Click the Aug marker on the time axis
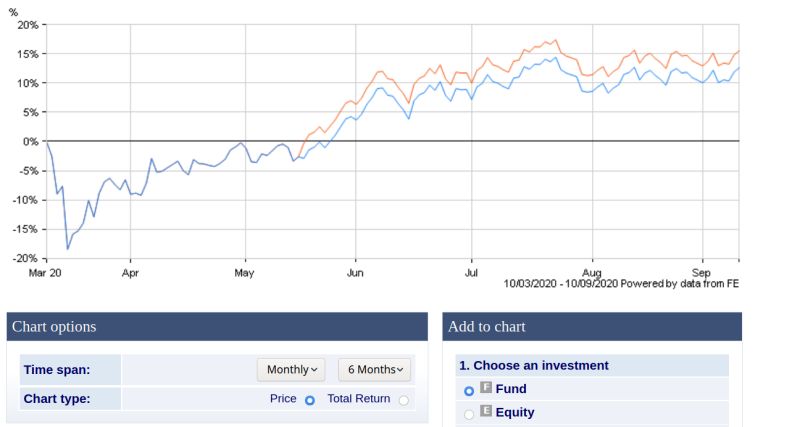Screen dimensions: 800x427 point(592,271)
